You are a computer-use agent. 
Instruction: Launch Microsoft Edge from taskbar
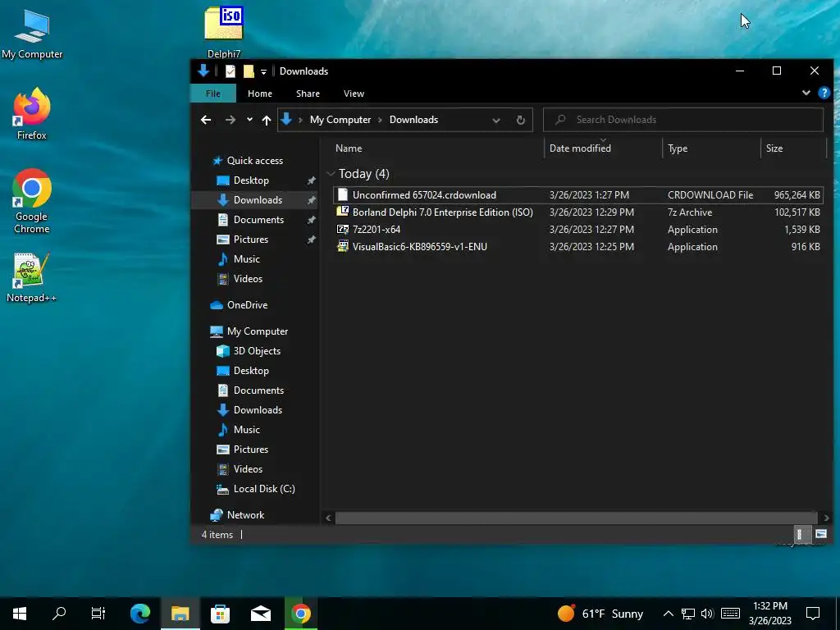coord(140,614)
